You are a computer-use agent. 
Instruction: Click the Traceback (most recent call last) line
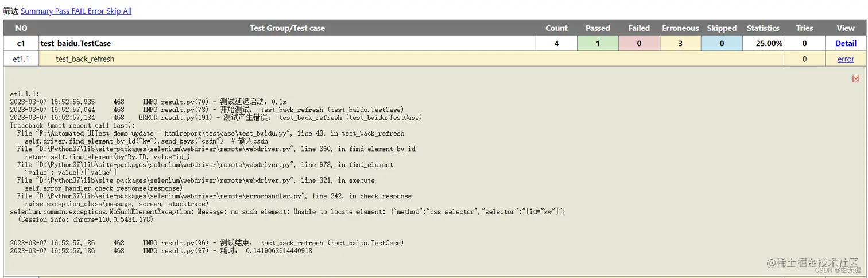(72, 125)
